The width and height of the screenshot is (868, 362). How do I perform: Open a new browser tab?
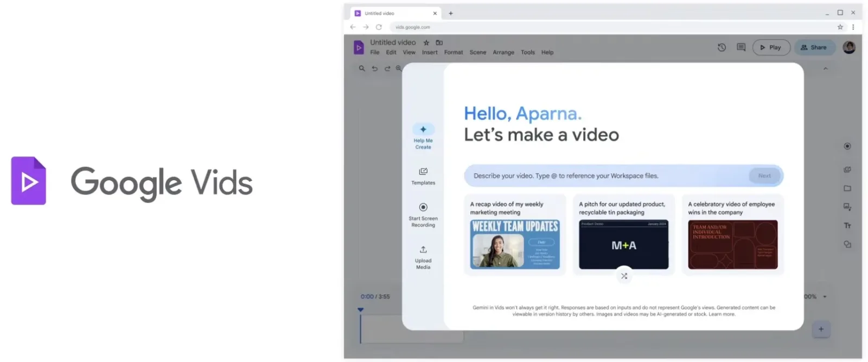point(451,13)
